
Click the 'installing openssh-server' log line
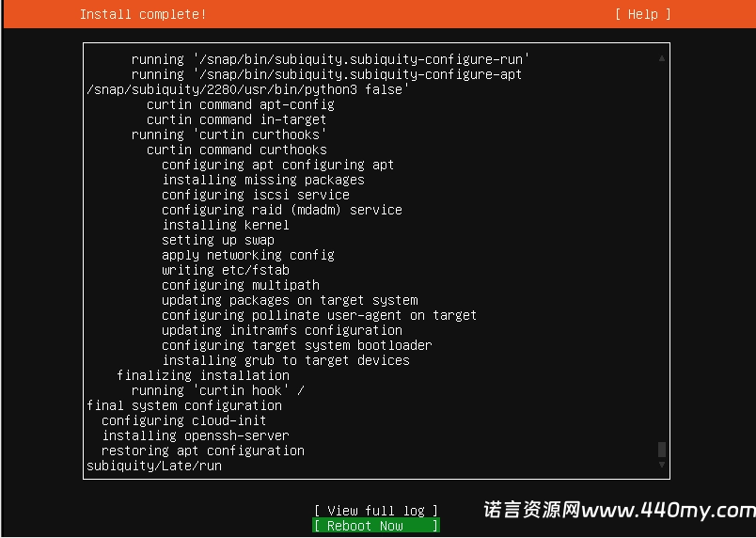196,435
